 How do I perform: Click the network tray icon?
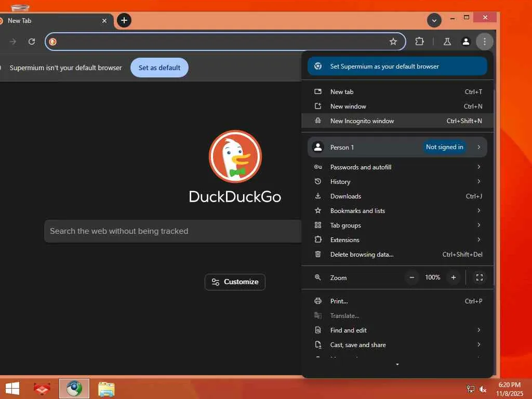pos(470,389)
